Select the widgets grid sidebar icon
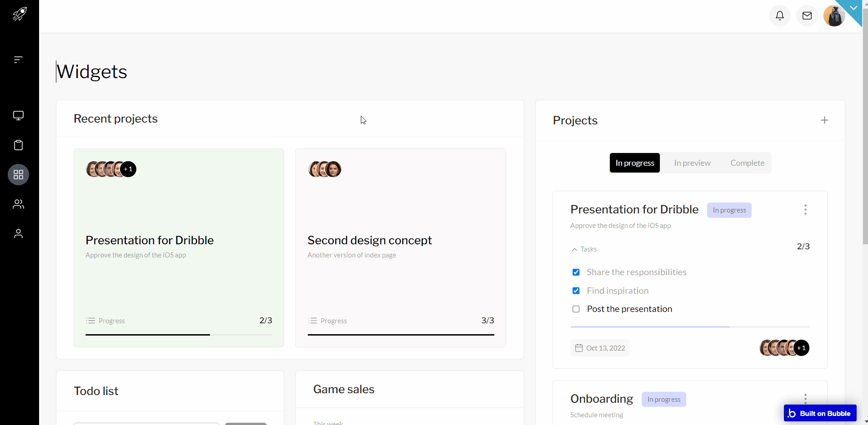Image resolution: width=868 pixels, height=425 pixels. point(18,175)
